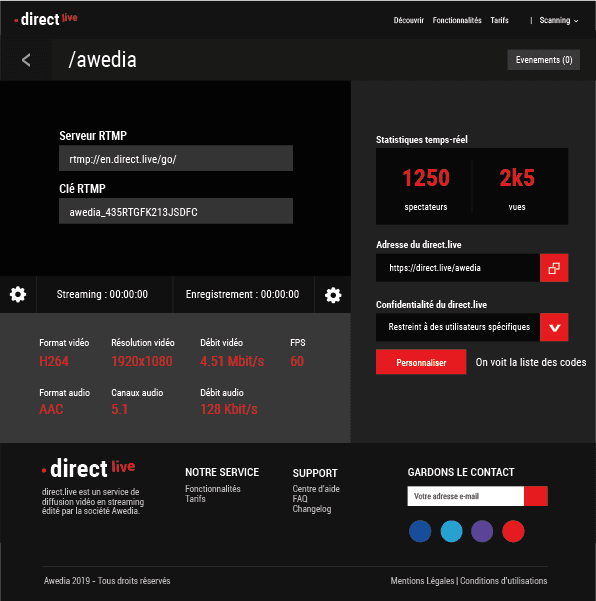Open Fonctionnalités in top navigation

point(457,20)
